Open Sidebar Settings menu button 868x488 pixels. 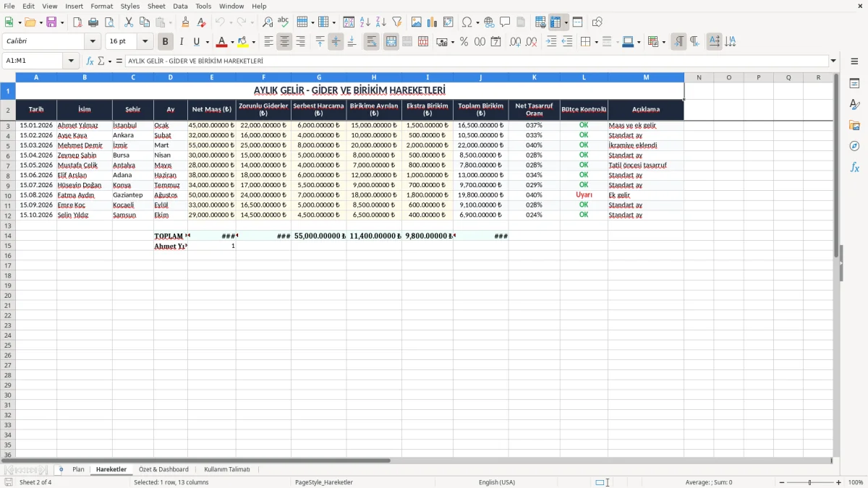coord(854,62)
